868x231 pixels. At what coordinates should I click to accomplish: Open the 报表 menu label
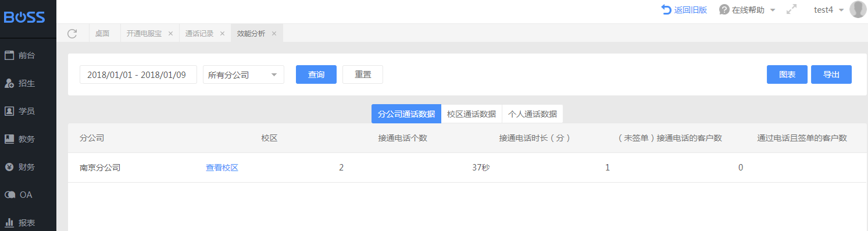[27, 222]
